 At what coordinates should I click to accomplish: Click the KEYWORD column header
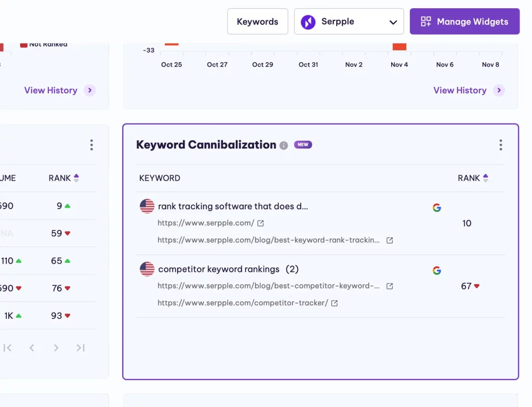159,178
